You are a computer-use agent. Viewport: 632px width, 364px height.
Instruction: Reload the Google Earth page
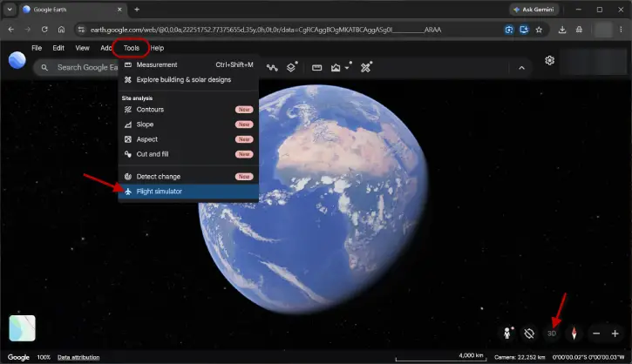click(x=44, y=30)
